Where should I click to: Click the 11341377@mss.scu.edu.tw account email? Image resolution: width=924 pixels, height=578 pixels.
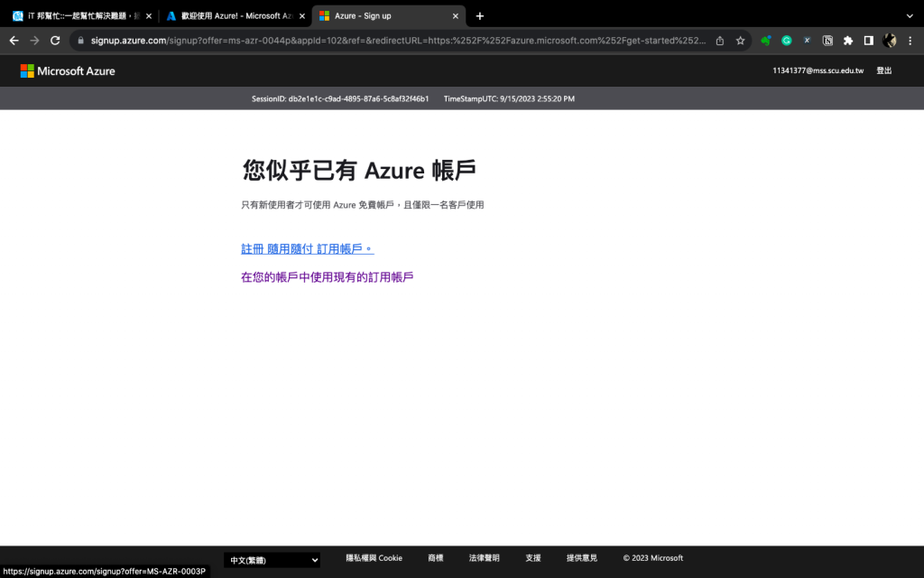[x=818, y=70]
